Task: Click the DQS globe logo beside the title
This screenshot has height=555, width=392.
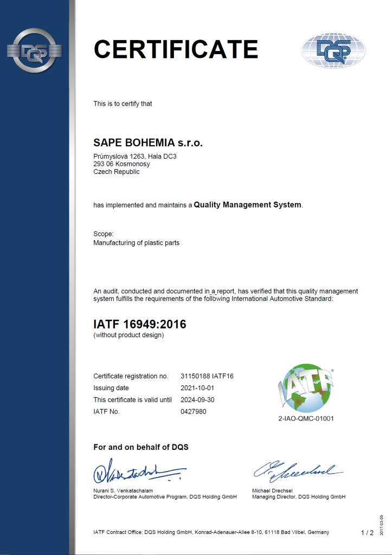Action: [333, 50]
